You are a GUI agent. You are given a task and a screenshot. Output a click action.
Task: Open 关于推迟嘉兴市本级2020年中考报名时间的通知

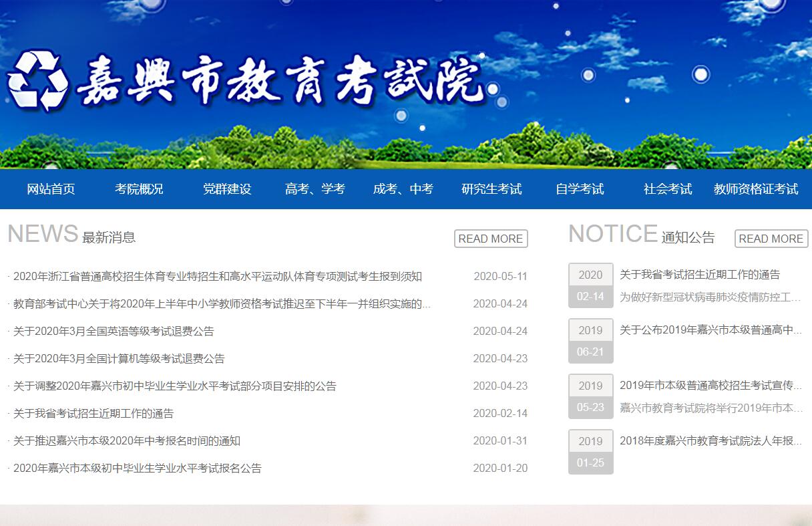coord(127,441)
